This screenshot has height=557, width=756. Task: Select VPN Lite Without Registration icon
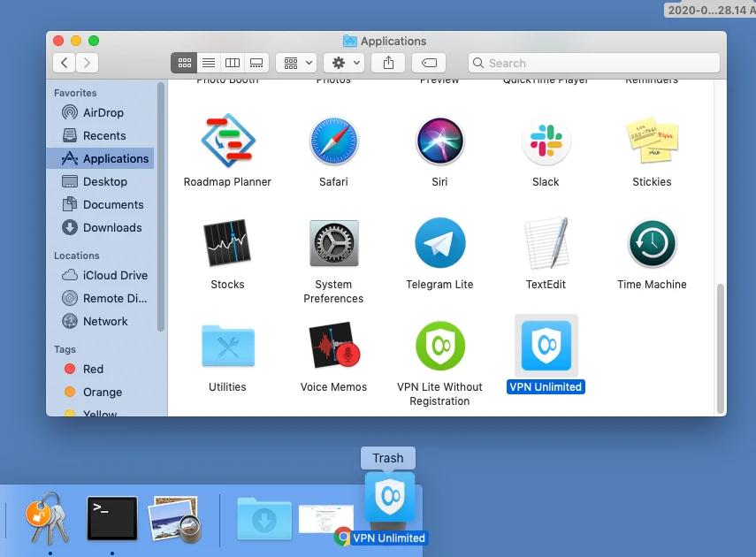click(439, 346)
